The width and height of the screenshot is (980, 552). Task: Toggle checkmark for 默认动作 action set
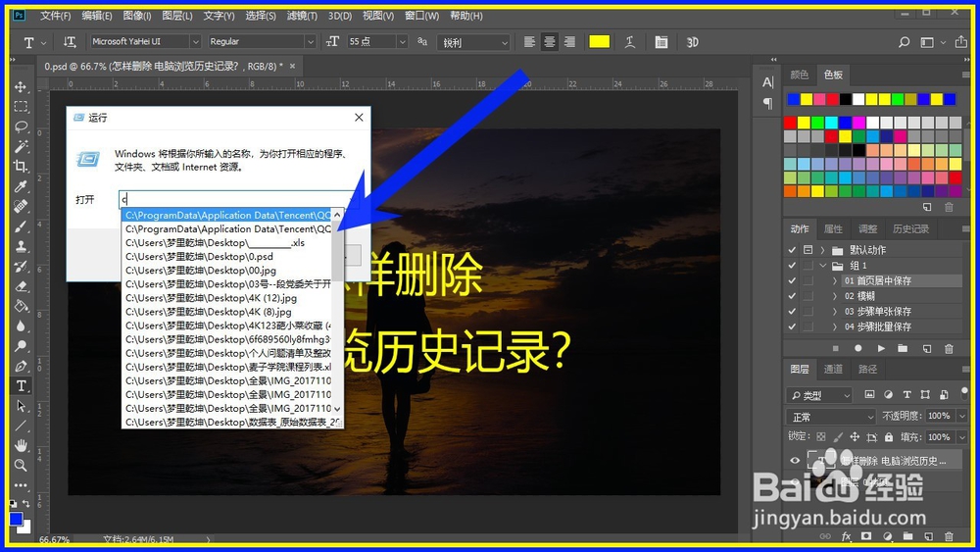pos(792,249)
